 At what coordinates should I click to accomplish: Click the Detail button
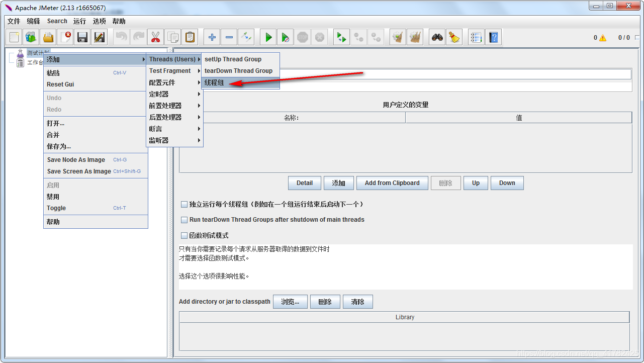pyautogui.click(x=305, y=183)
